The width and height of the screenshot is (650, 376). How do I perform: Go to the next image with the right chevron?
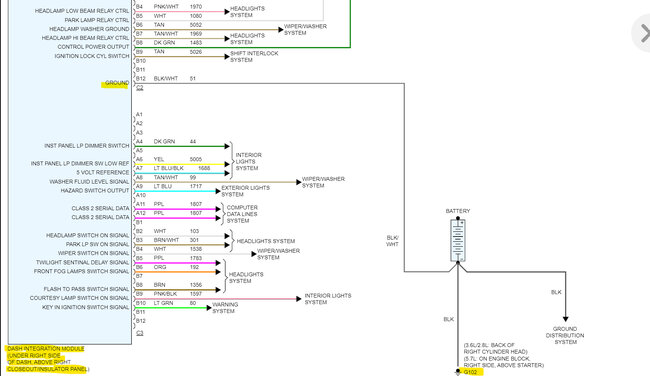point(644,33)
